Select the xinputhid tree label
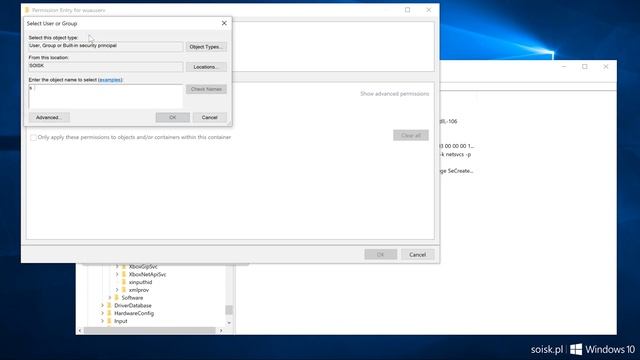640x360 pixels. click(140, 282)
